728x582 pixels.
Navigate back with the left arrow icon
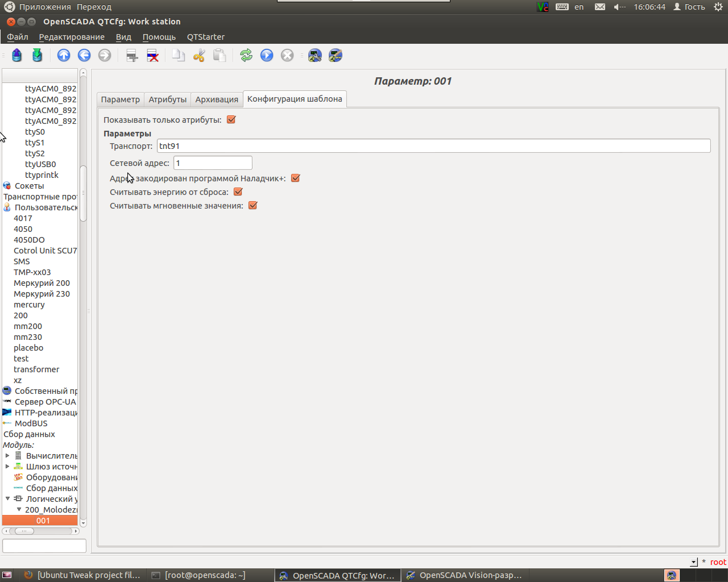pyautogui.click(x=84, y=55)
